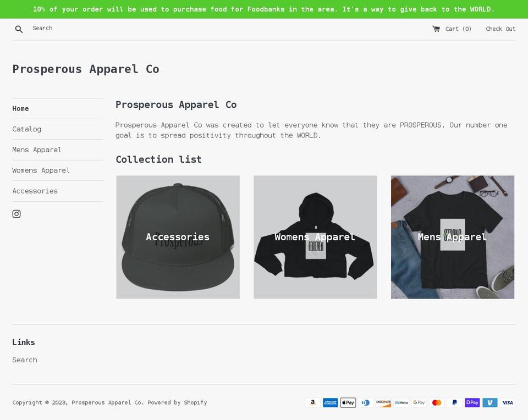This screenshot has height=420, width=528.
Task: Click the search magnifier icon
Action: 19,29
